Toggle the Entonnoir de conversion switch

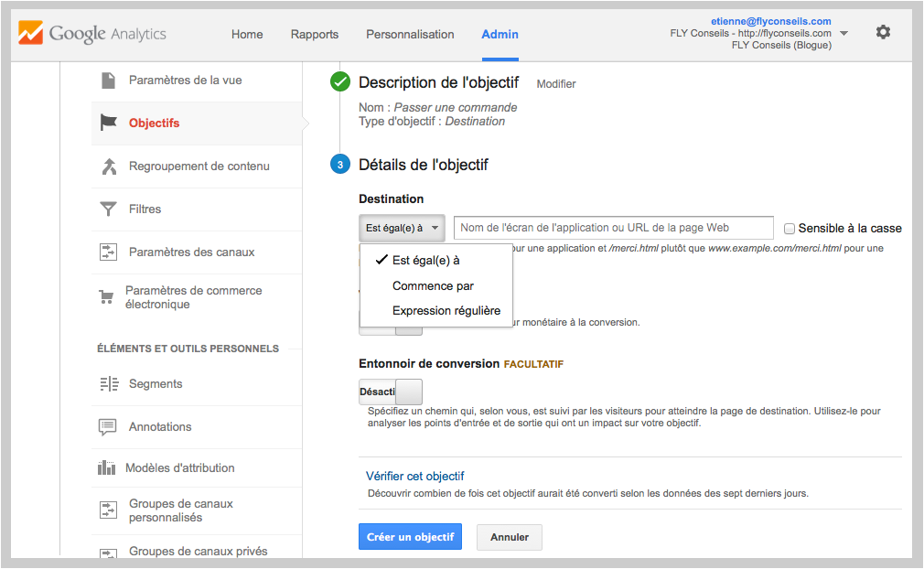coord(391,392)
